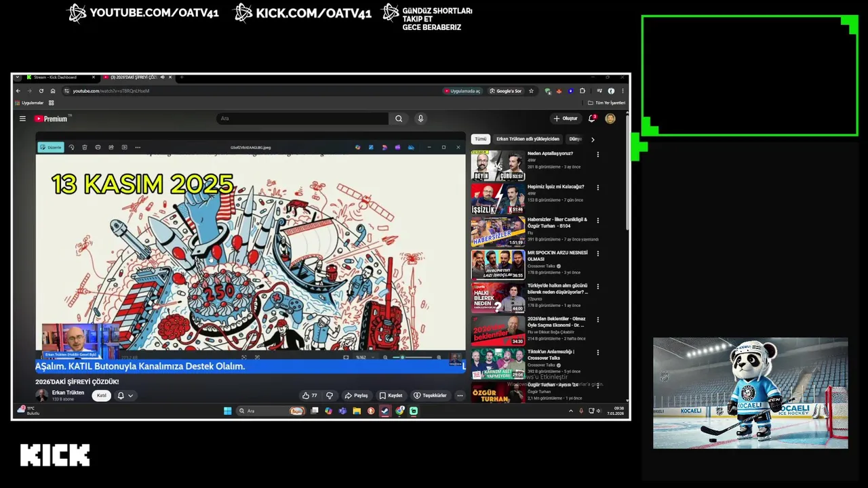
Task: Click the YouTube Ara search field
Action: click(x=302, y=119)
